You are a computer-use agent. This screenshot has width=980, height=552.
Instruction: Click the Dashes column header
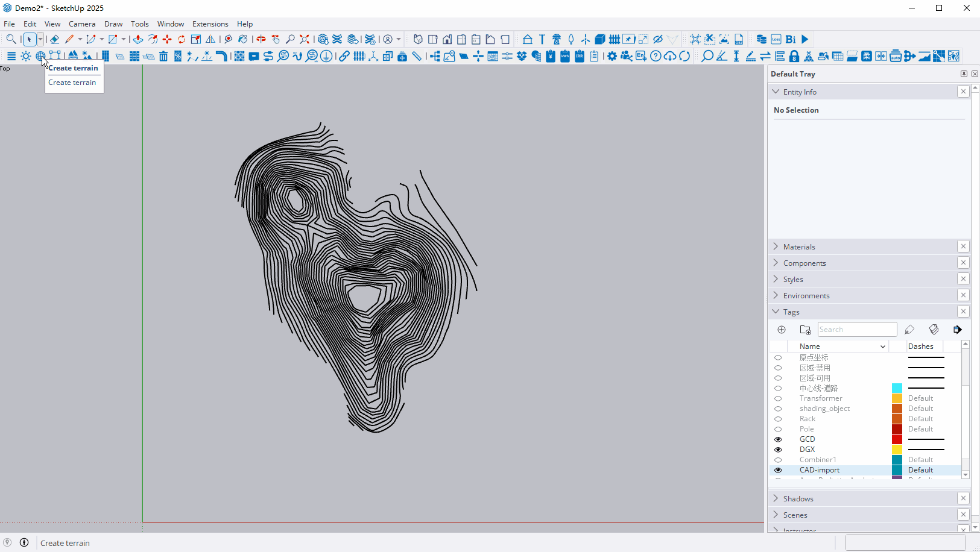(x=920, y=346)
